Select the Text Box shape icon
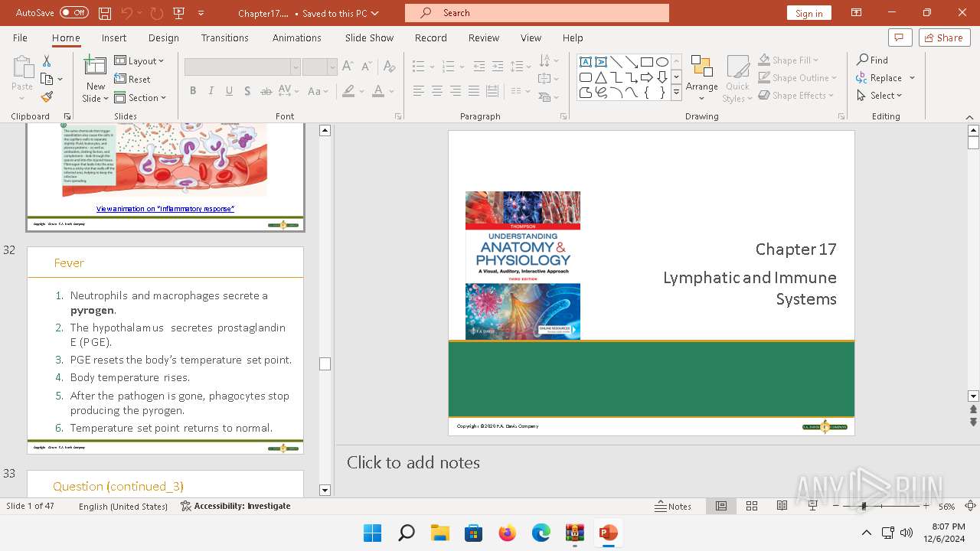This screenshot has width=980, height=551. point(585,62)
